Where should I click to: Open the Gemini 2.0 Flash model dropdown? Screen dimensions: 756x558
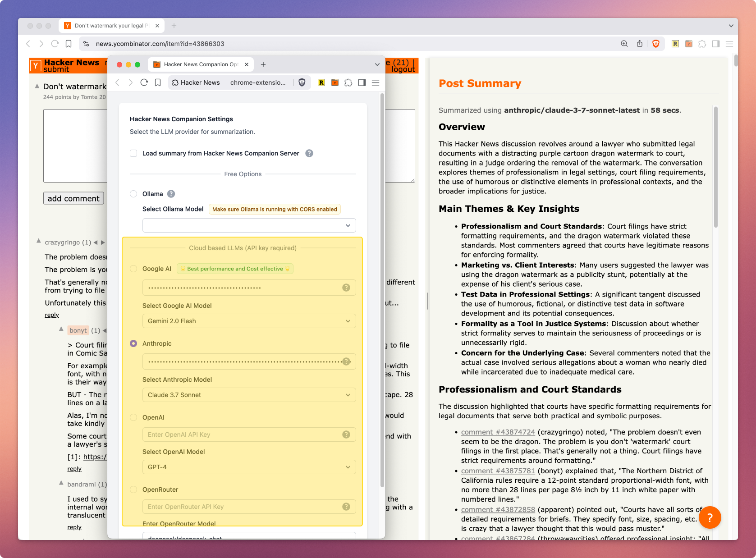[249, 321]
